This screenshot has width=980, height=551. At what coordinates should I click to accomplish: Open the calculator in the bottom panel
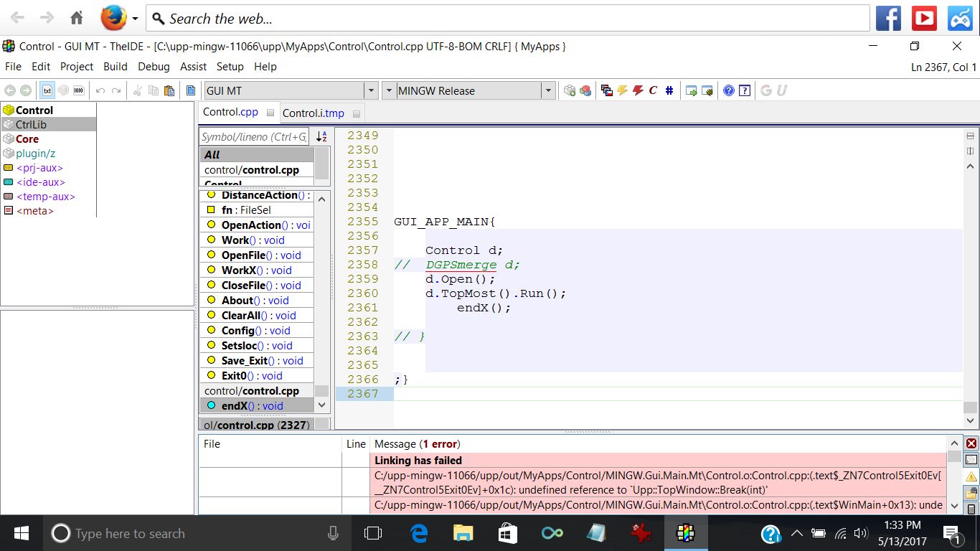coord(971,509)
